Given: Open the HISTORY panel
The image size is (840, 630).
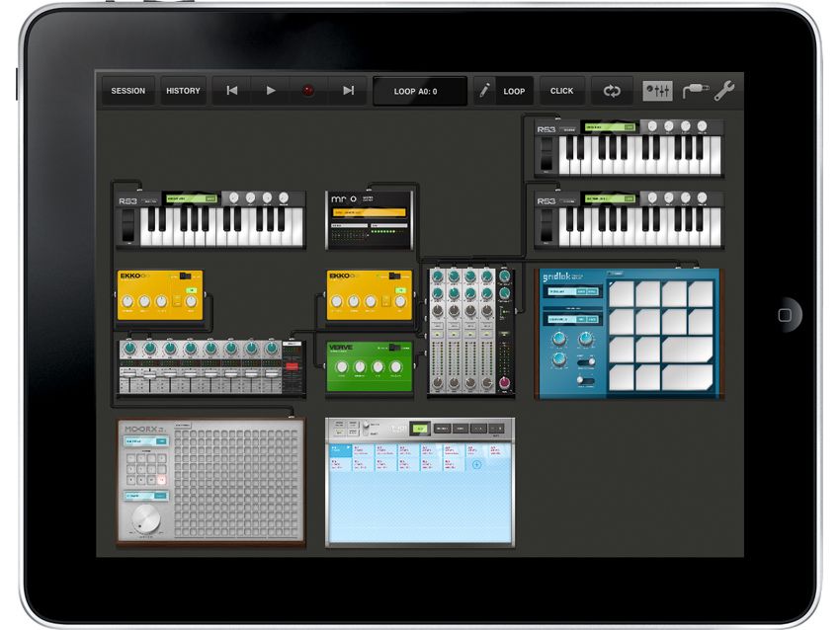Looking at the screenshot, I should [182, 90].
